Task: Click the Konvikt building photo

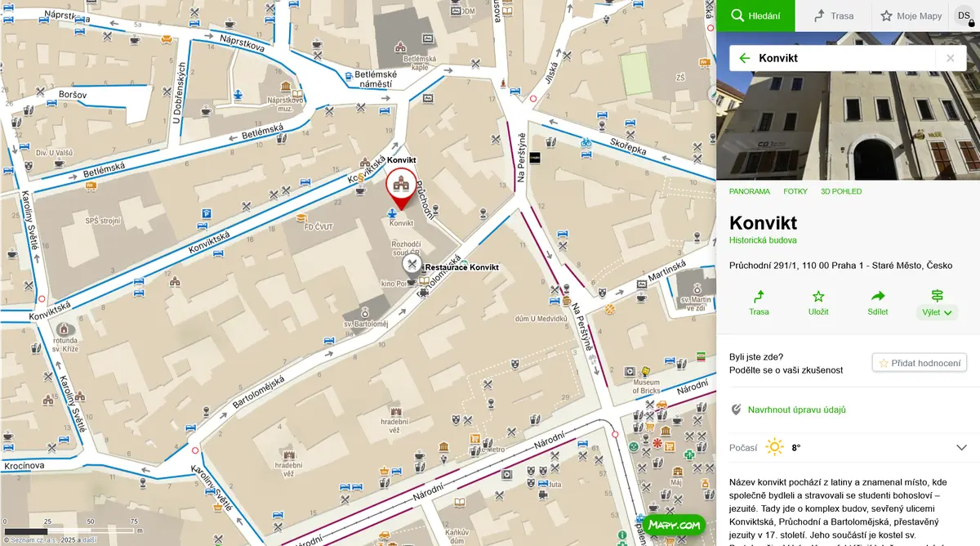Action: pyautogui.click(x=848, y=106)
